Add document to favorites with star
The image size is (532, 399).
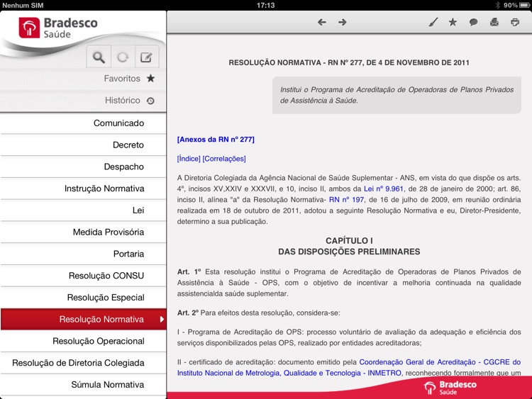pyautogui.click(x=453, y=23)
